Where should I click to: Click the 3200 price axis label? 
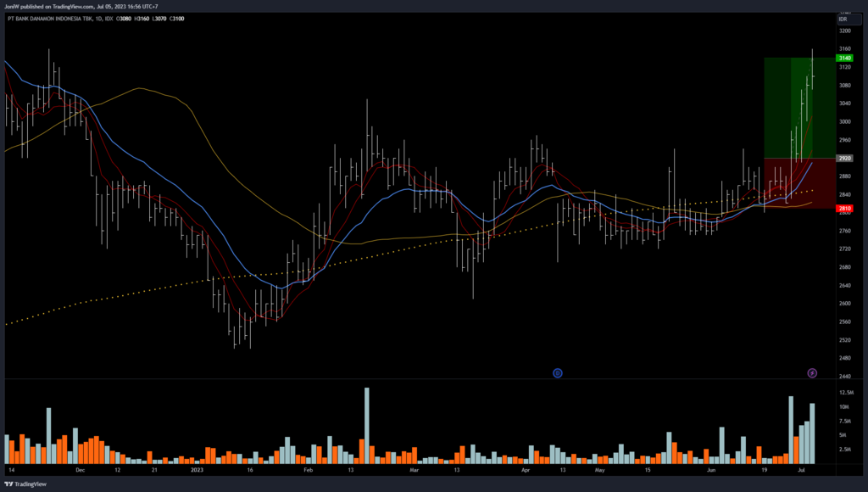click(x=845, y=31)
